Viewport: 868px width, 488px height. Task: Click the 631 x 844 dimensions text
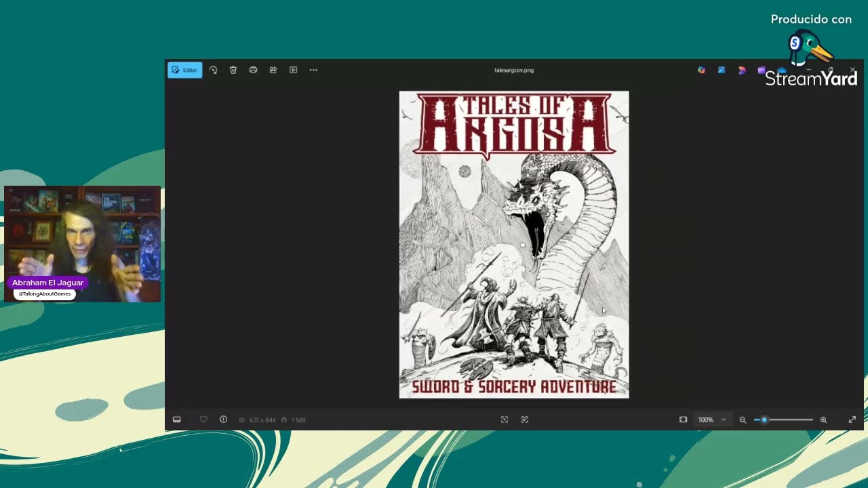pos(262,420)
